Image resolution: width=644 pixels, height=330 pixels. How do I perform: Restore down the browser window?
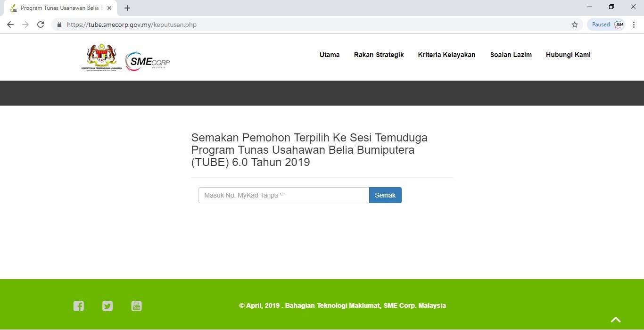(611, 7)
